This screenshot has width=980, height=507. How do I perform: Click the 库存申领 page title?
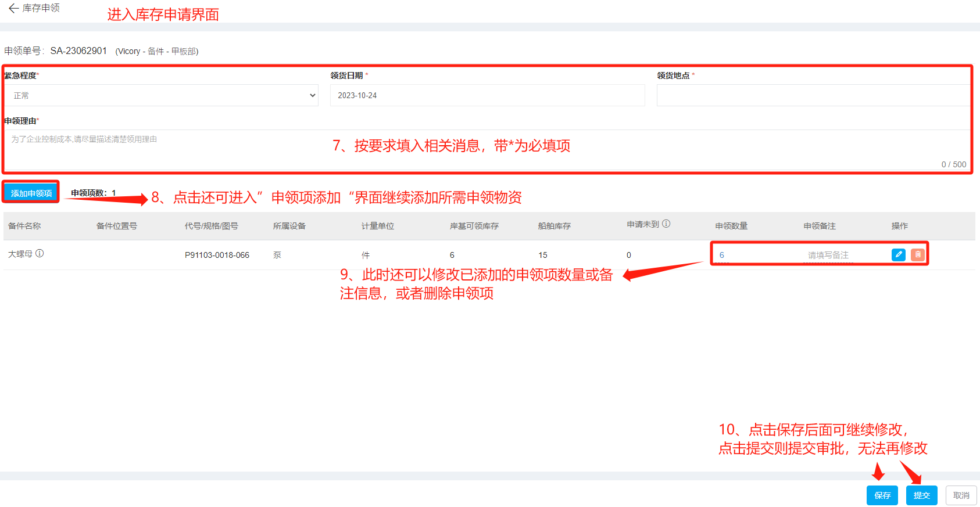click(x=41, y=8)
